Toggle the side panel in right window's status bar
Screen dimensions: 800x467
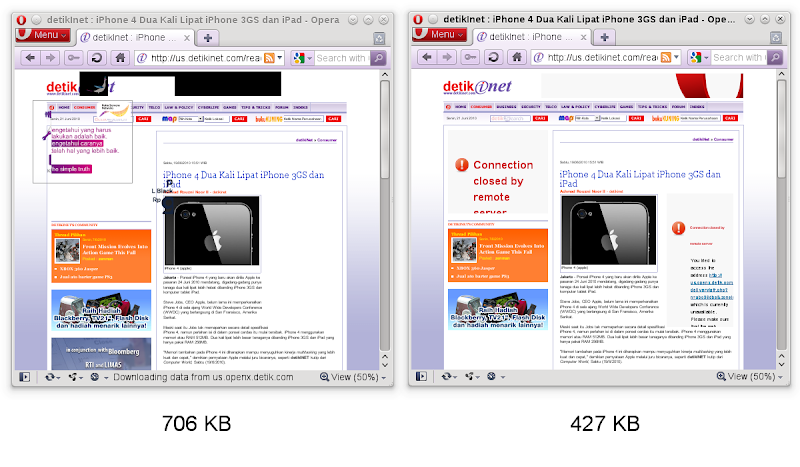pos(421,377)
